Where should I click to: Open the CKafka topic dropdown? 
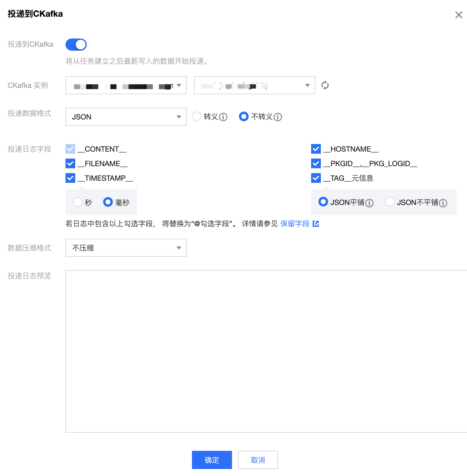(255, 85)
